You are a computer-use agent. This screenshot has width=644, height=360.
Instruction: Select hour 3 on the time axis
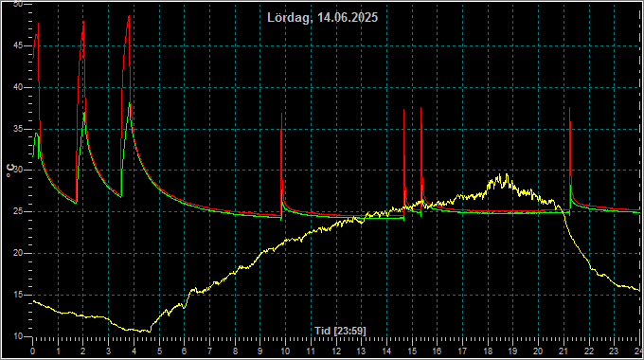(108, 351)
